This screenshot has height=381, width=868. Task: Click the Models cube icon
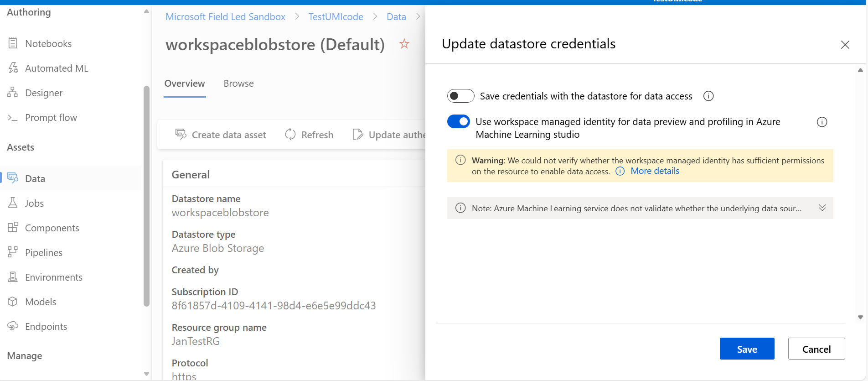point(13,302)
